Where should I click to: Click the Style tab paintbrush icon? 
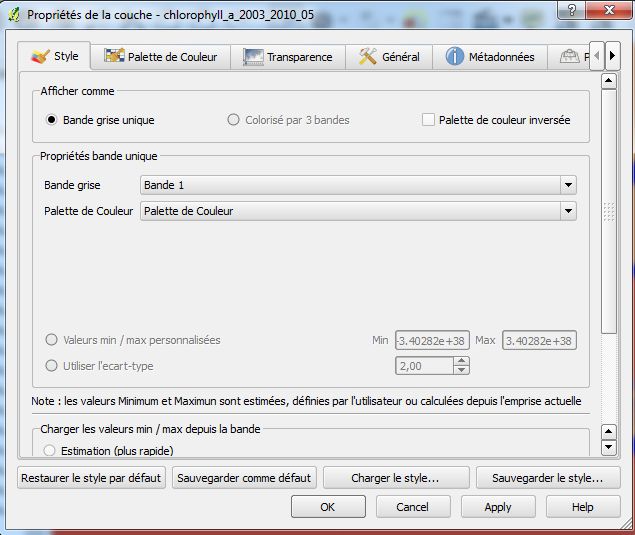pyautogui.click(x=40, y=57)
